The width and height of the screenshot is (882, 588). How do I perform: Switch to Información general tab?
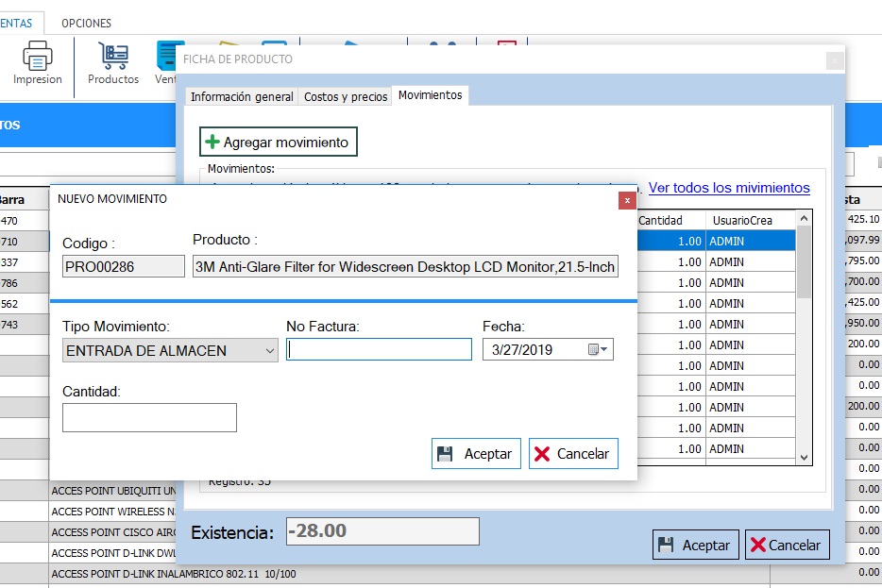[242, 96]
